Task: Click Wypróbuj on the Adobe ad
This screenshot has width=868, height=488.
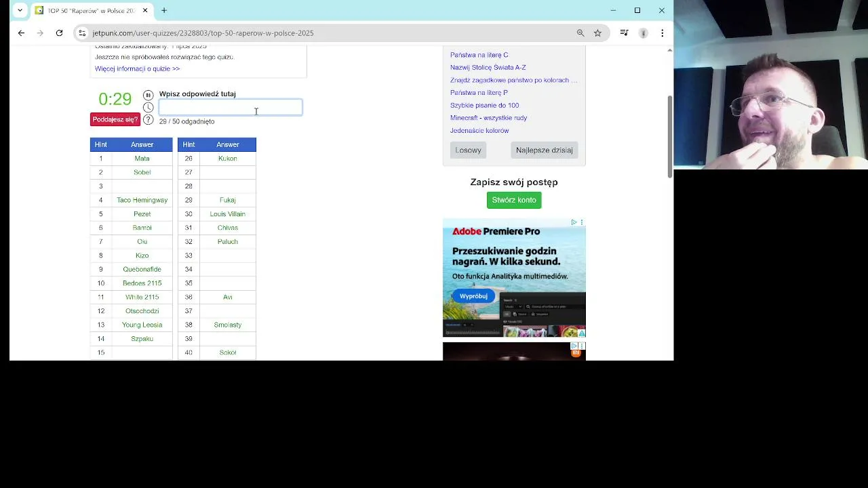Action: click(473, 296)
